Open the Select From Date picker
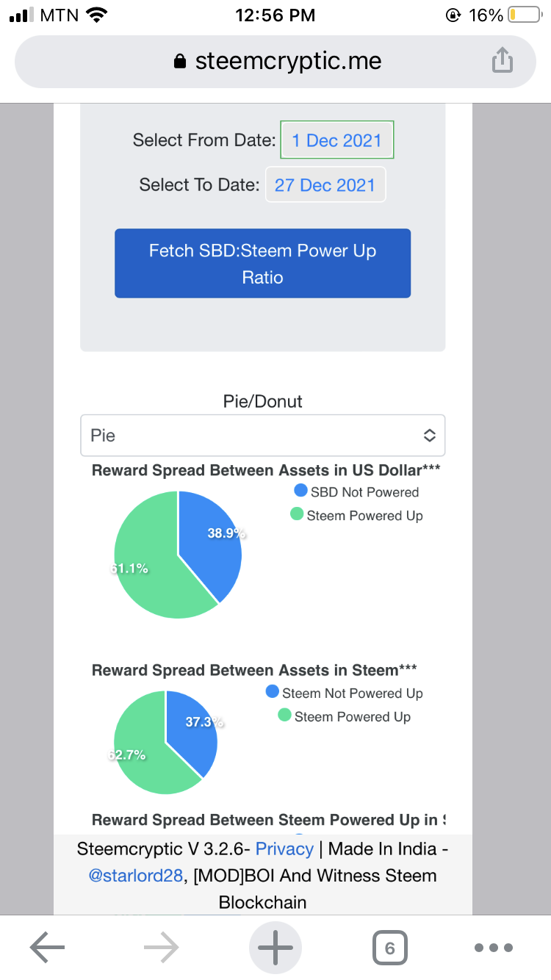This screenshot has width=551, height=980. pyautogui.click(x=336, y=140)
